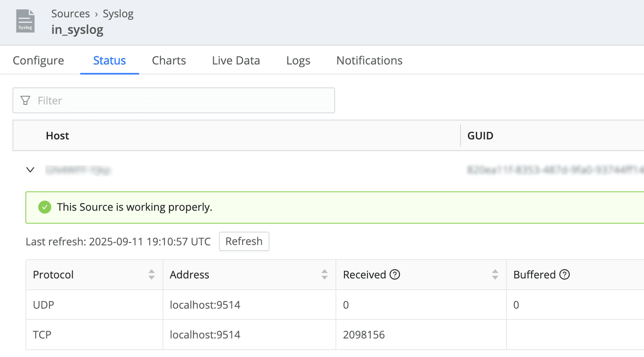This screenshot has width=644, height=357.
Task: Switch to the Configure tab
Action: [38, 60]
